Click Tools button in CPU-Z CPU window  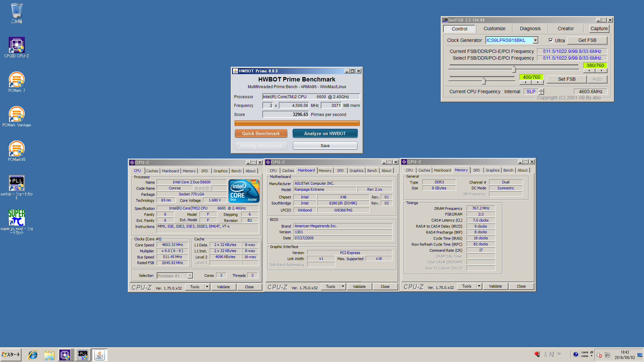pos(195,287)
